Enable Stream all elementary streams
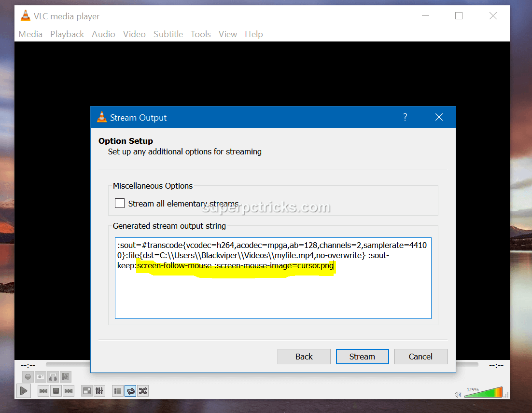The width and height of the screenshot is (532, 413). pos(119,203)
